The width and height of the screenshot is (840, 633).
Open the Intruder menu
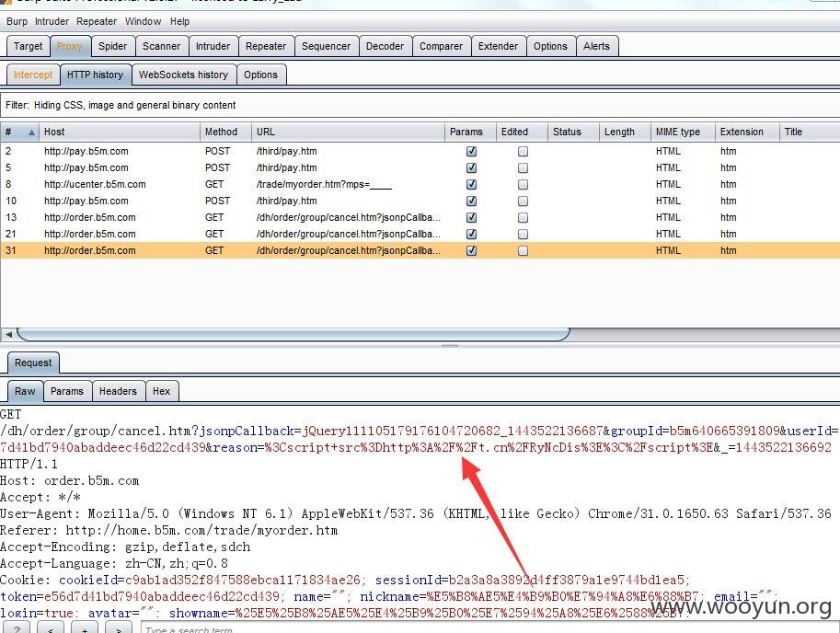52,21
